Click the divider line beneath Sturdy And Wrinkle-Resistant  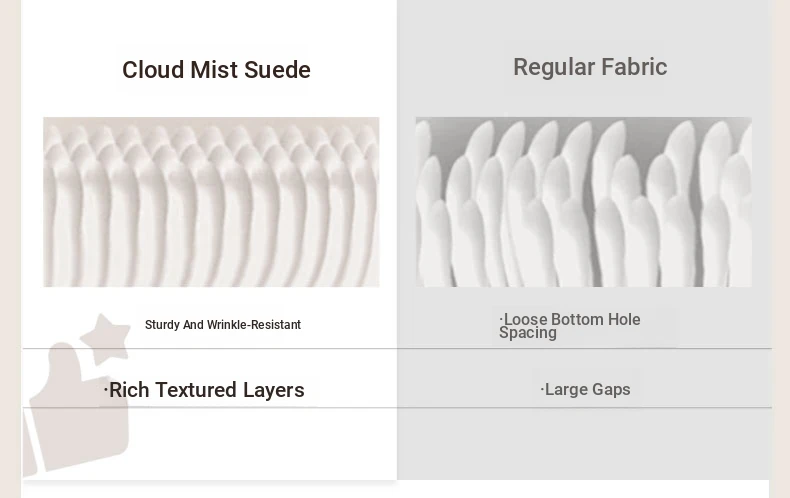210,348
